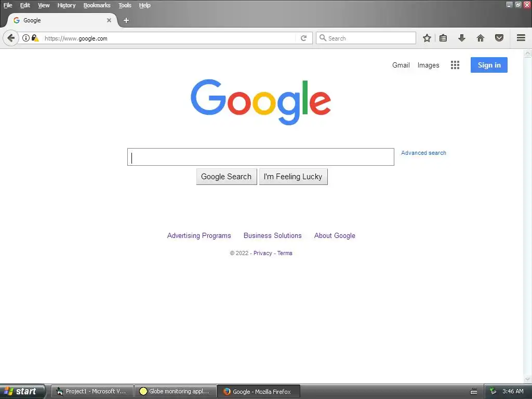Click the 3:46 AM clock
This screenshot has height=399, width=532.
(x=513, y=391)
